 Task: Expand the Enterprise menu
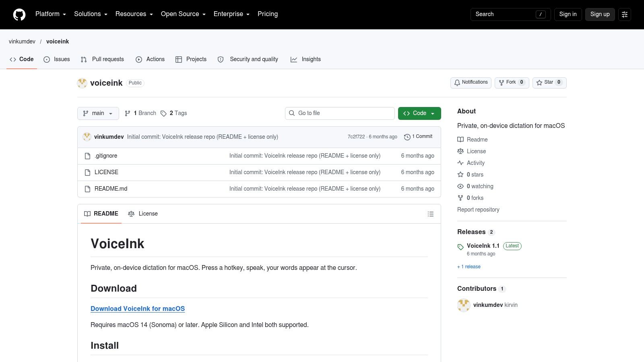tap(231, 14)
